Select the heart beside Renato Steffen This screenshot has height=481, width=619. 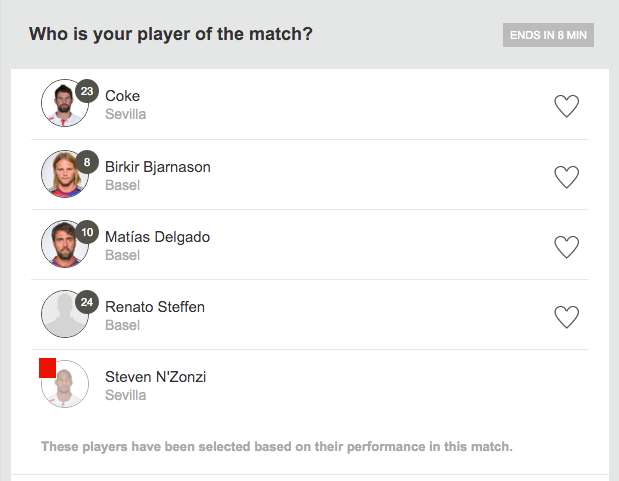click(x=566, y=317)
